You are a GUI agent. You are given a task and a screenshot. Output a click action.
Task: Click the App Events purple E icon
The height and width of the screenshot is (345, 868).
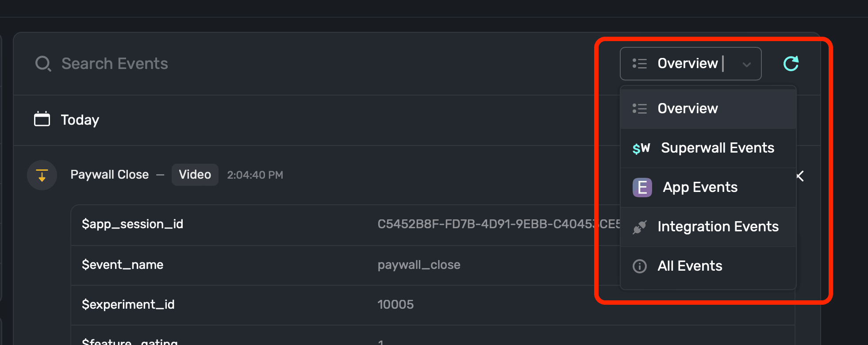pyautogui.click(x=642, y=188)
